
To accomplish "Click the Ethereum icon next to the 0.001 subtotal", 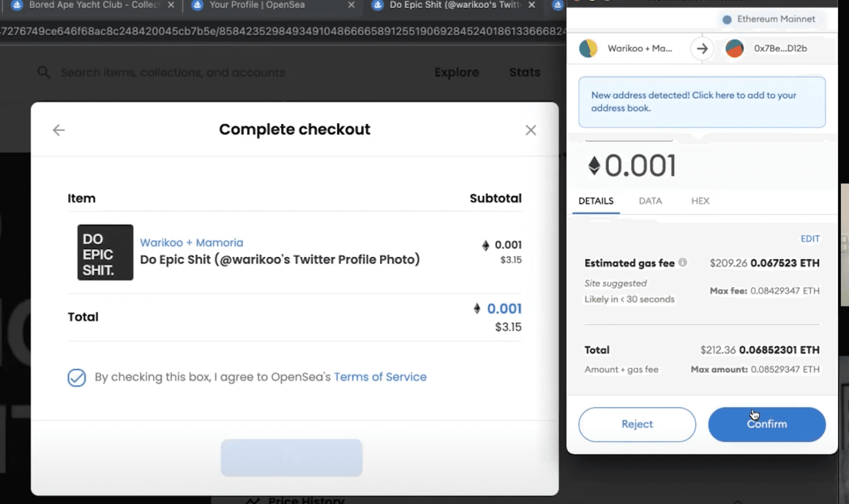I will click(485, 245).
